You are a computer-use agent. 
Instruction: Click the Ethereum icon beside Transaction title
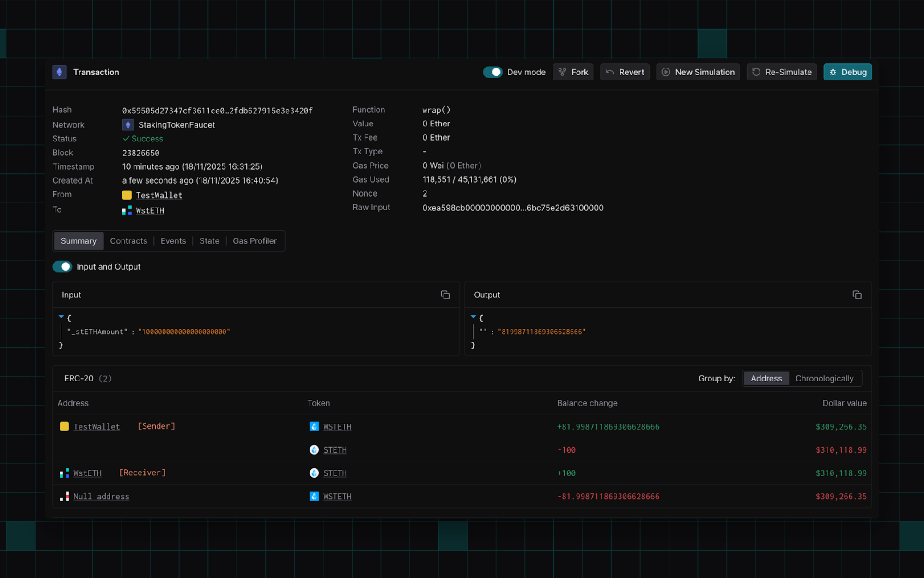click(59, 72)
